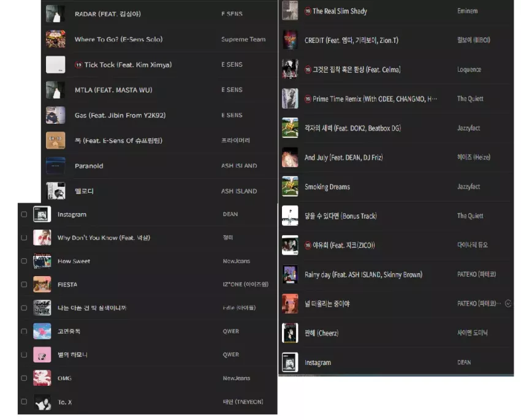
Task: Click the cardboard-face cover for 독 (Feat. E-Sens)
Action: coord(56,140)
